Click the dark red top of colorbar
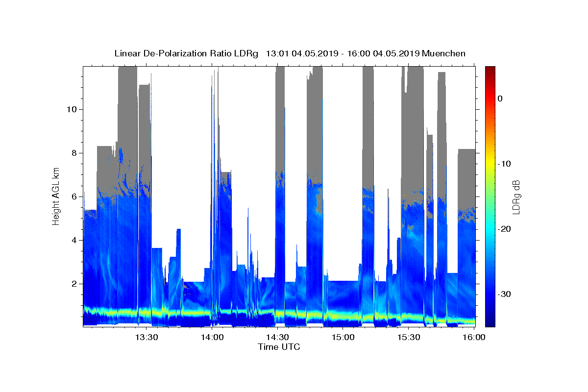Screen dimensions: 588x392 (490, 70)
